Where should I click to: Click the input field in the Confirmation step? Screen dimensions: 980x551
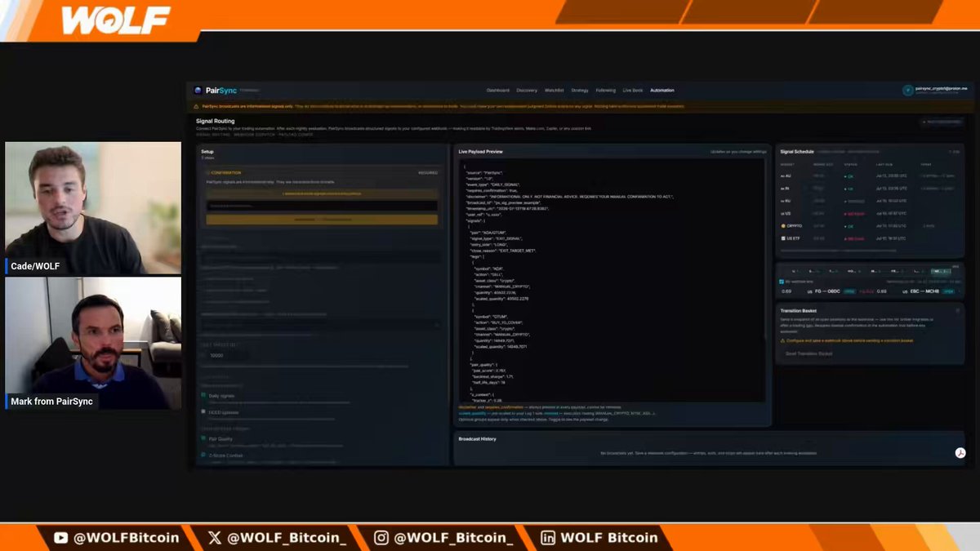pos(322,206)
